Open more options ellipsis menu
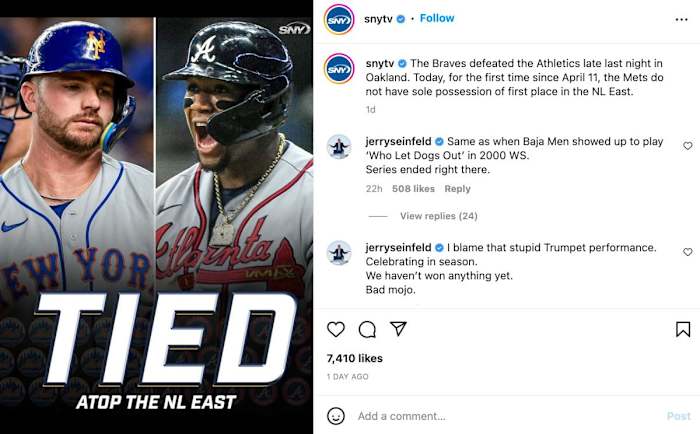Screen dimensions: 700x434 point(681,18)
